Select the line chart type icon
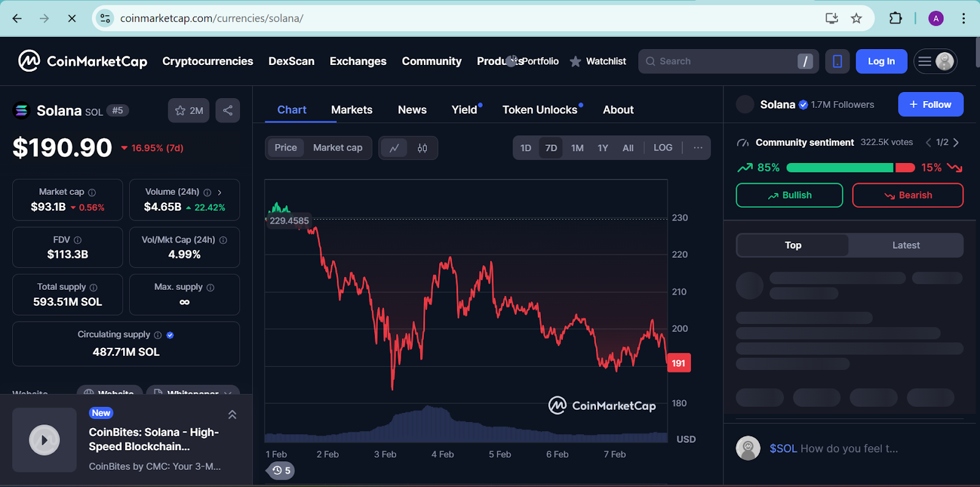The image size is (980, 487). (x=394, y=148)
